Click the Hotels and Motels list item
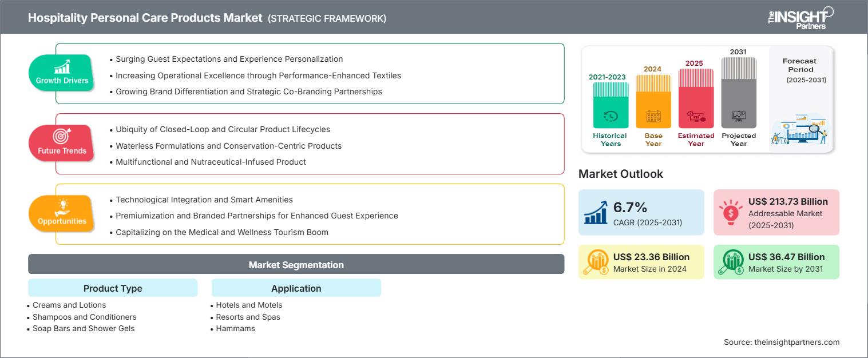Image resolution: width=868 pixels, height=358 pixels. pyautogui.click(x=249, y=305)
